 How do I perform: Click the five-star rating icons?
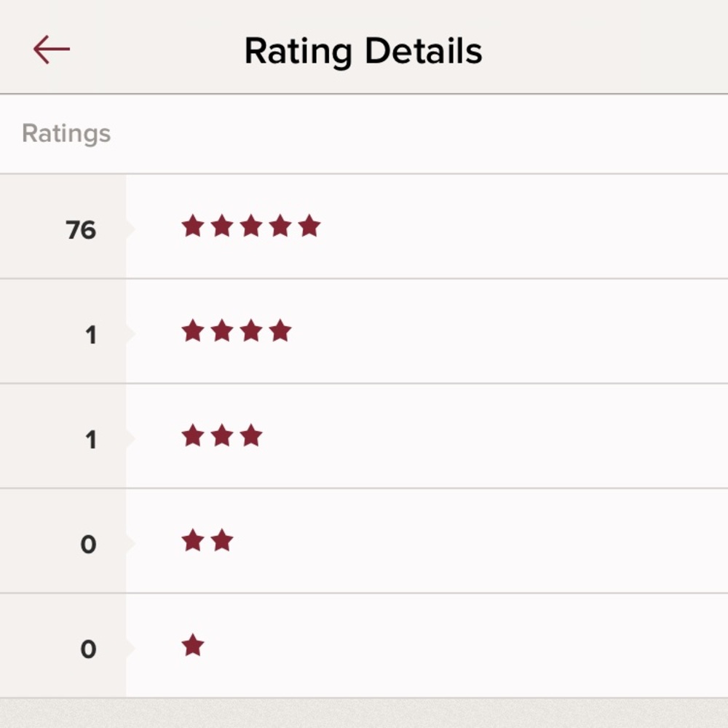[x=250, y=226]
